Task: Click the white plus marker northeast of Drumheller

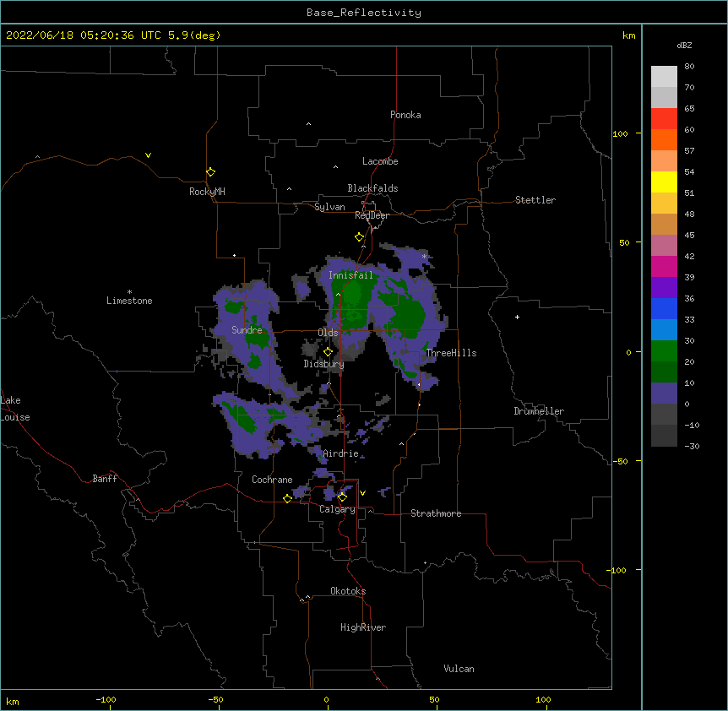Action: click(517, 317)
